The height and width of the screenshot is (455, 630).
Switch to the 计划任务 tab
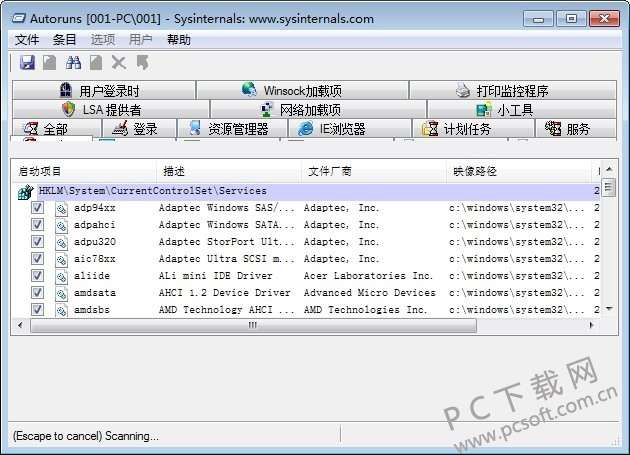(x=473, y=129)
